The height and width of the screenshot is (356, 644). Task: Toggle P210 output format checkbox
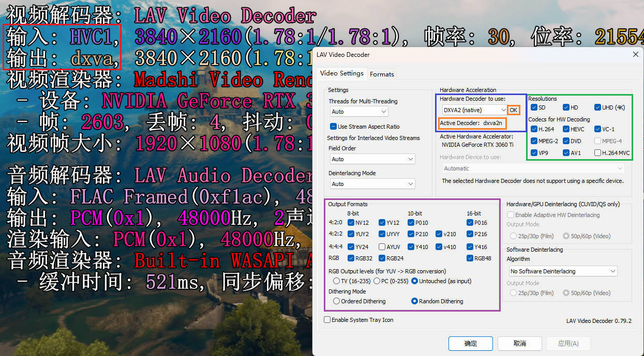(x=411, y=234)
